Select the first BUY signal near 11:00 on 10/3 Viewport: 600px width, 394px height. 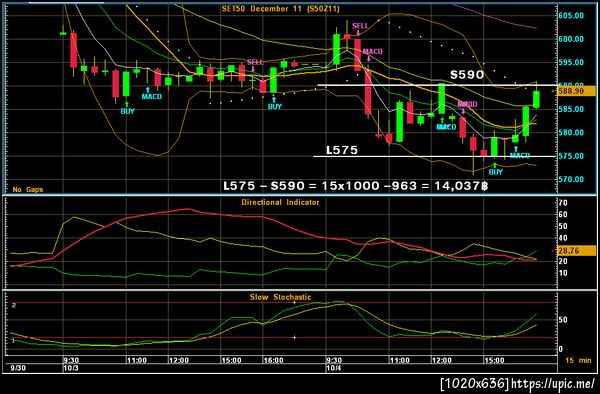(128, 111)
